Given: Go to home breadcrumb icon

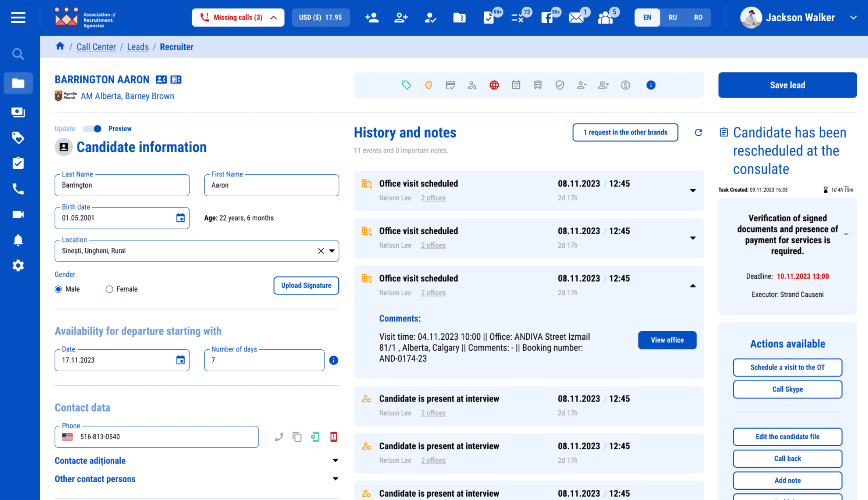Looking at the screenshot, I should coord(60,46).
